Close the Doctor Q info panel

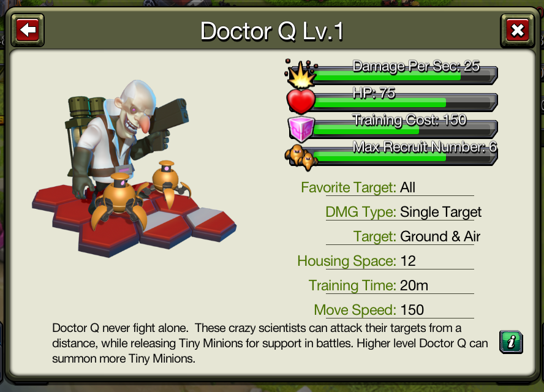click(x=517, y=31)
